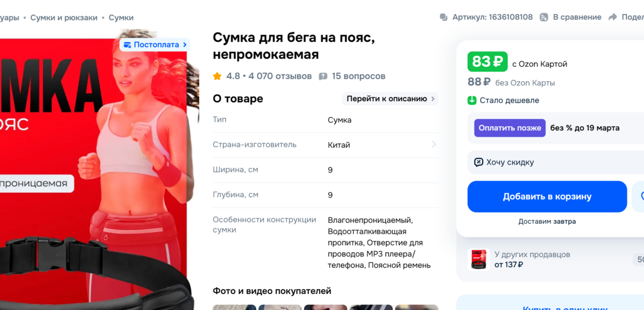This screenshot has height=310, width=644.
Task: Click the Хочу скидку discount icon
Action: point(479,162)
